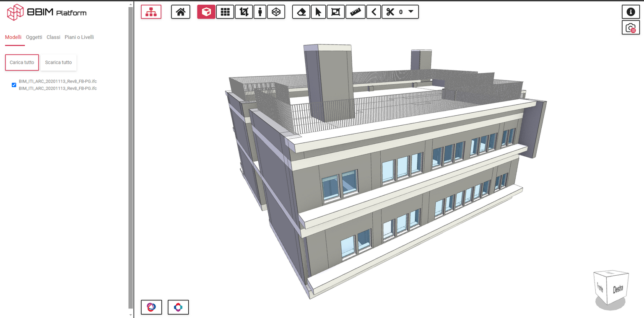Activate the eraser/hide tool
The width and height of the screenshot is (644, 318).
point(301,12)
